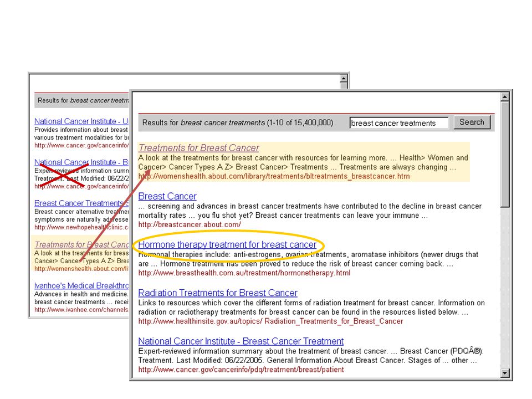The width and height of the screenshot is (532, 399).
Task: Click newhopehealthclinic URL in back window
Action: (81, 227)
